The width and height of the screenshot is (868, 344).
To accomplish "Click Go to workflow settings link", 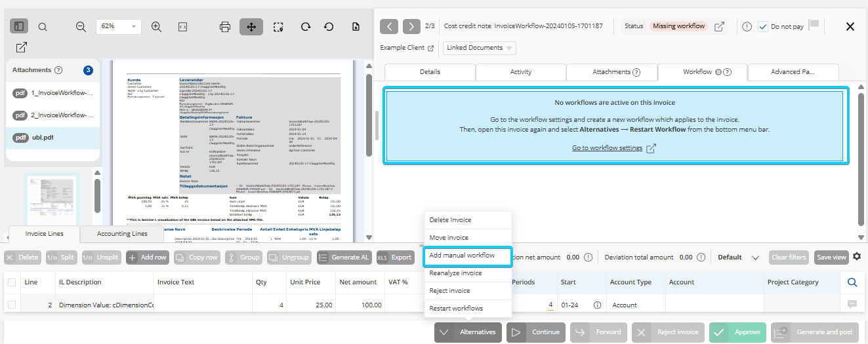I will tap(607, 148).
